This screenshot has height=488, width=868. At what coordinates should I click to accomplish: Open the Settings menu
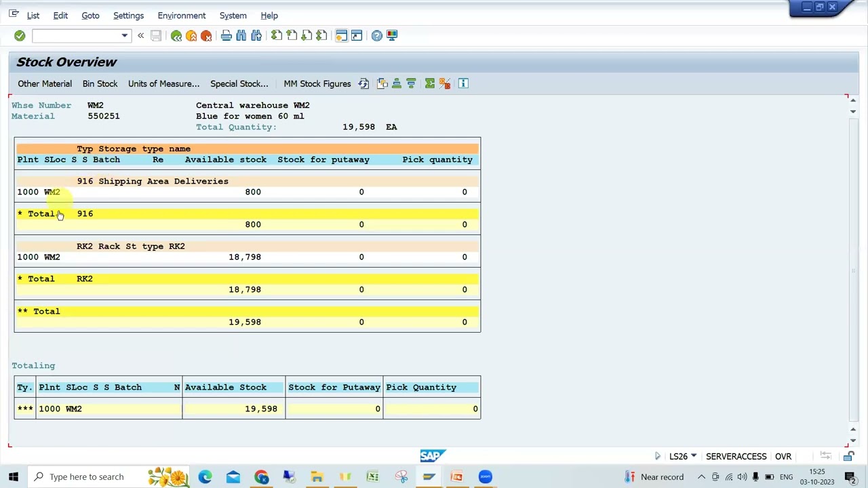pos(128,16)
